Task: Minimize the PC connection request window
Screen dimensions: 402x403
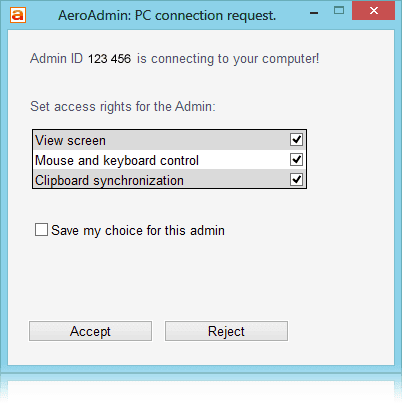Action: (314, 13)
